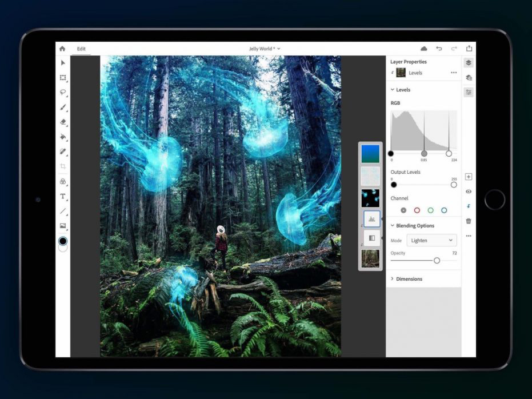Toggle the layer properties panel icon

click(469, 92)
